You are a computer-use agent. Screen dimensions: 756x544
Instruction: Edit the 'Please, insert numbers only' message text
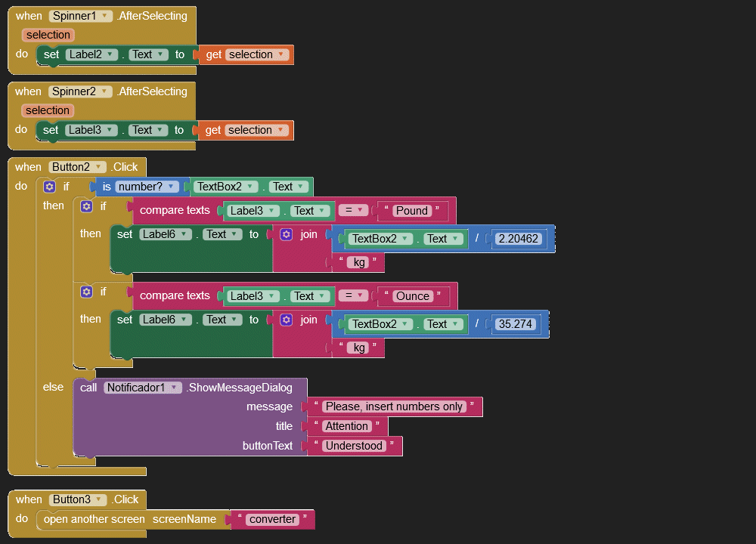tap(394, 406)
